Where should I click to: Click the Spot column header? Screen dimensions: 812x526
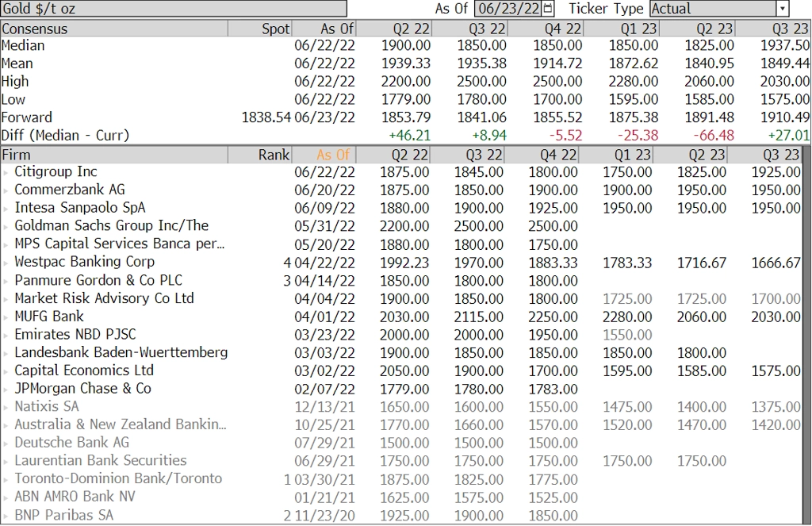pos(260,29)
